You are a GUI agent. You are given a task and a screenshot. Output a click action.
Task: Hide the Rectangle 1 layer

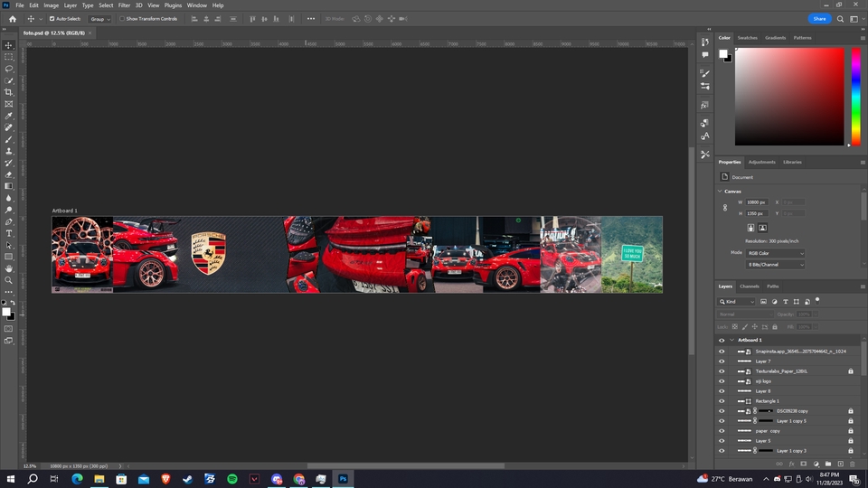[x=722, y=401]
